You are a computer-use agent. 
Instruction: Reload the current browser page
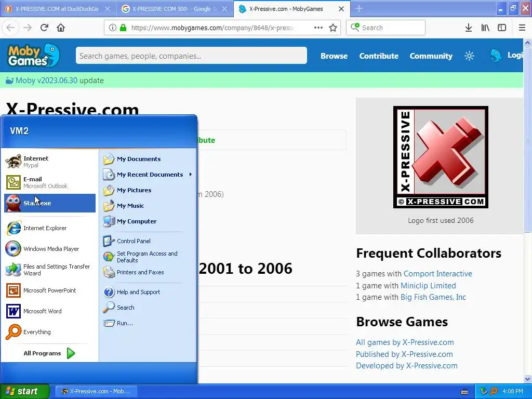tap(44, 28)
